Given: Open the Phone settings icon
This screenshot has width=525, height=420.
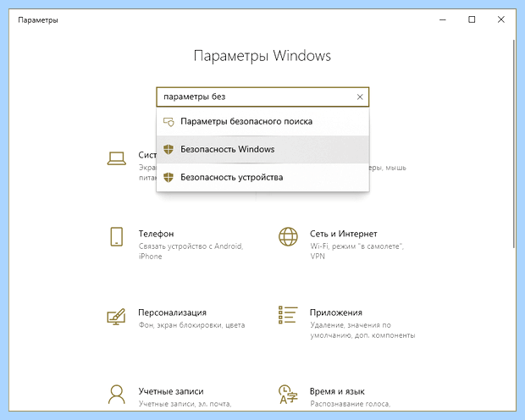Looking at the screenshot, I should point(117,236).
